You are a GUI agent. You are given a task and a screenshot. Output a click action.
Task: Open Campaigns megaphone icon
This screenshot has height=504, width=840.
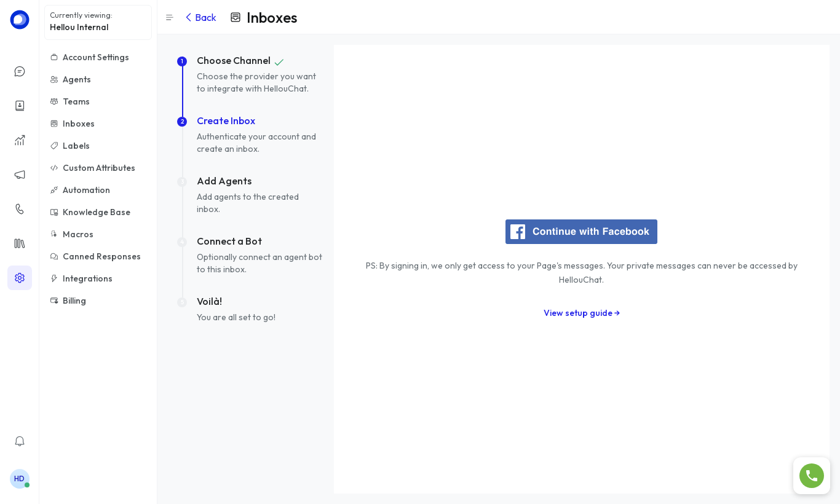[x=20, y=175]
